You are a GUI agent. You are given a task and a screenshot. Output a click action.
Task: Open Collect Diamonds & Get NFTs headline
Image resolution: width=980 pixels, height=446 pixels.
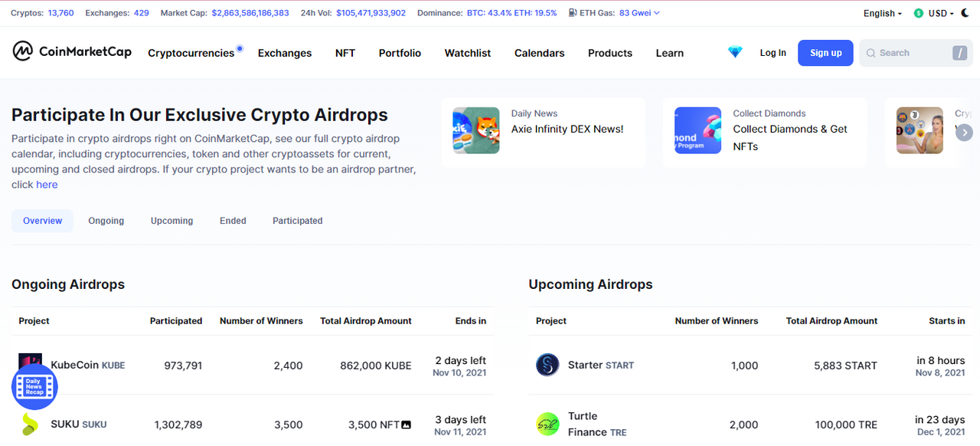click(790, 138)
